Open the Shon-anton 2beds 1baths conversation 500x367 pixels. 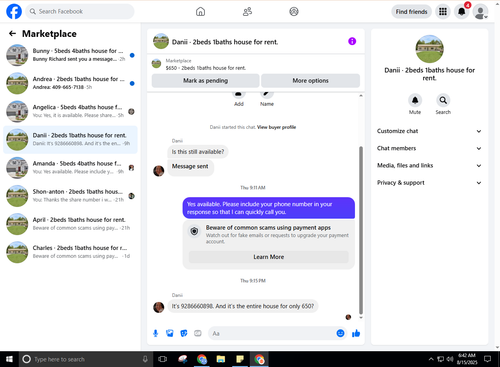click(70, 196)
